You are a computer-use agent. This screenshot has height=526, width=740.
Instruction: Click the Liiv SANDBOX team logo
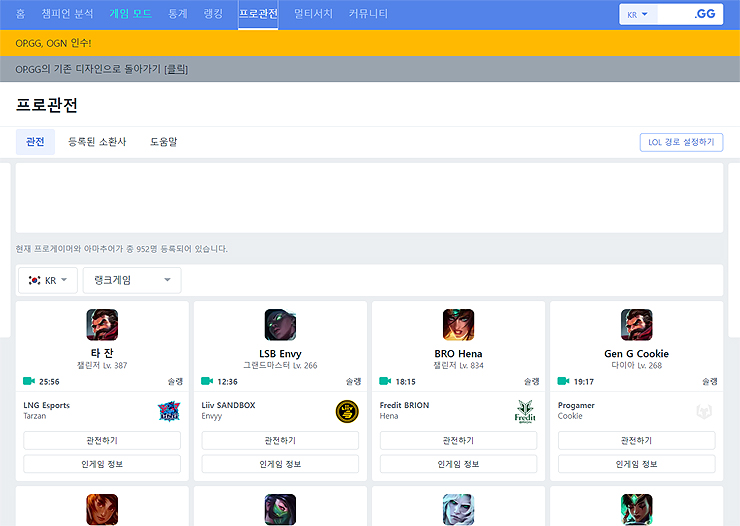pyautogui.click(x=347, y=411)
